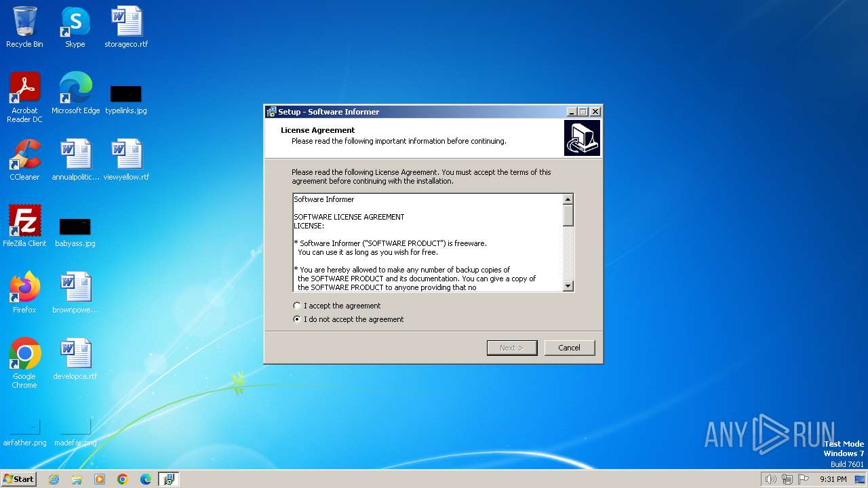Screen dimensions: 868x488
Task: Select the annualpolitic... document icon
Action: coord(75,160)
